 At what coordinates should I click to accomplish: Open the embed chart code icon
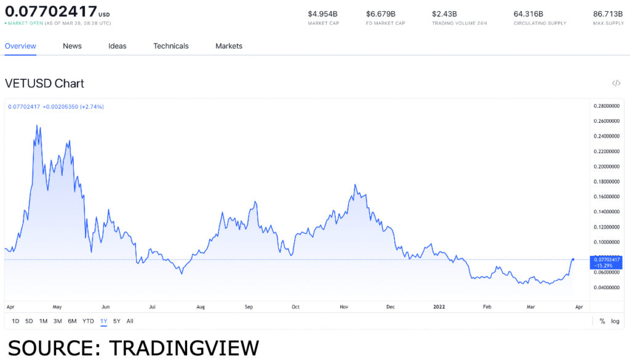click(616, 83)
